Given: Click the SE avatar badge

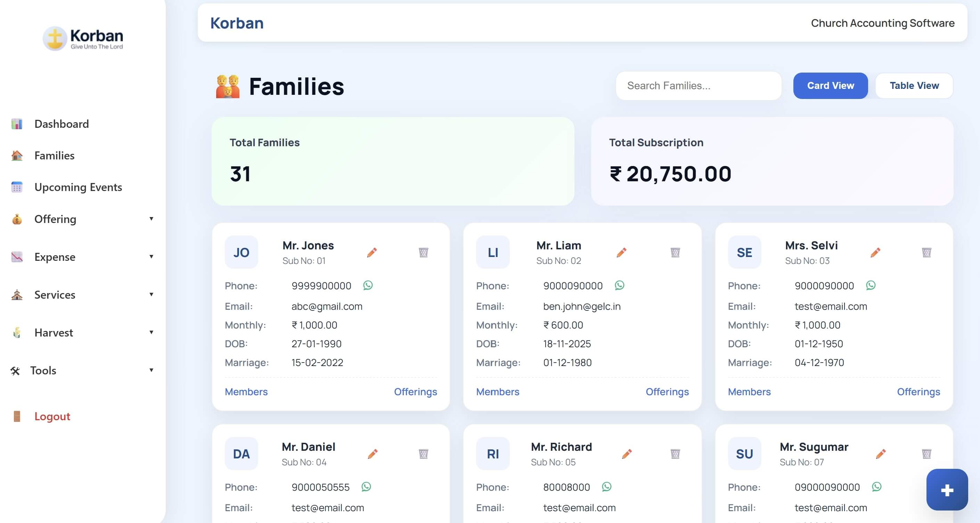Looking at the screenshot, I should click(744, 252).
